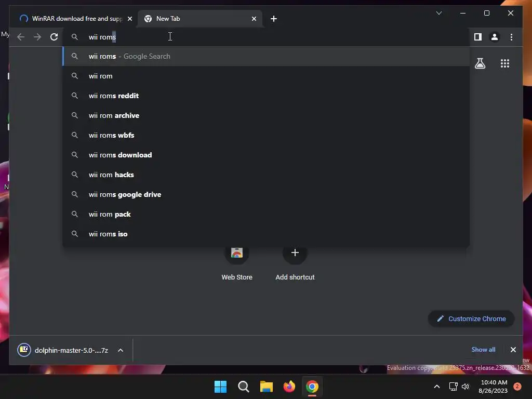Screen dimensions: 532x399
Task: Open Chrome side panel icon
Action: pyautogui.click(x=478, y=37)
